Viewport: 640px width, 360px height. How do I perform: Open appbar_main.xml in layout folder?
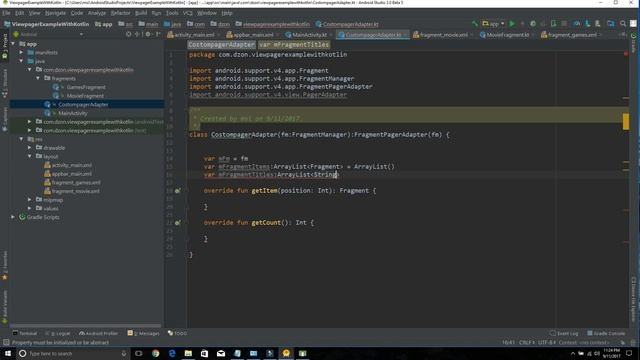(x=71, y=173)
